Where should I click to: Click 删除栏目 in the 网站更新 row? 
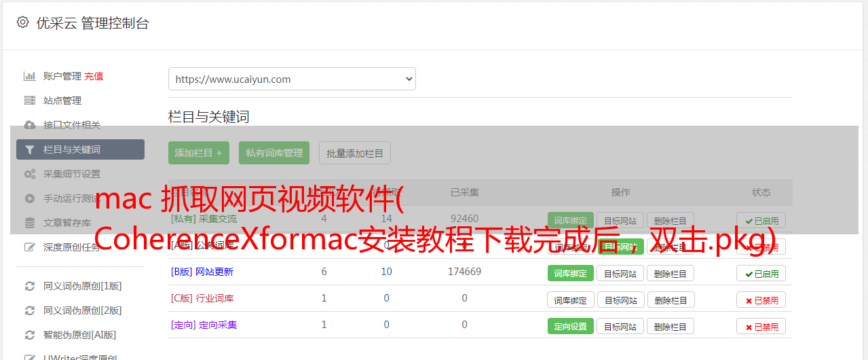pyautogui.click(x=671, y=273)
